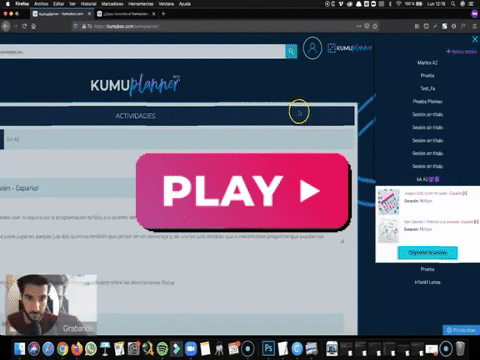Launch Safari from the dock
This screenshot has height=360, width=480.
(x=48, y=349)
